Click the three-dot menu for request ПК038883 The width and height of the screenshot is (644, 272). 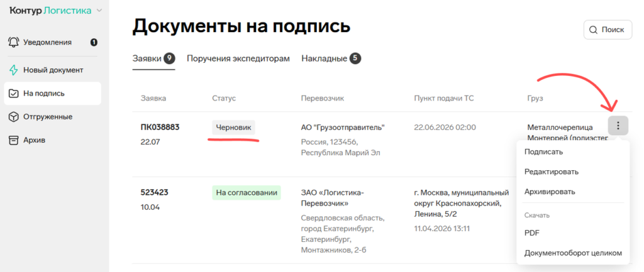[x=618, y=126]
